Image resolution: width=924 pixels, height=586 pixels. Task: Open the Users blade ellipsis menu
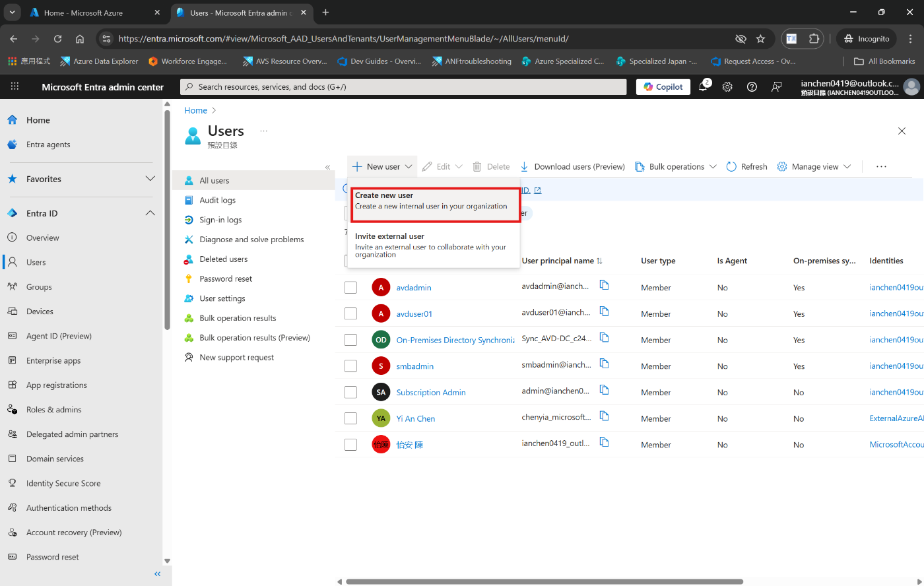tap(263, 131)
